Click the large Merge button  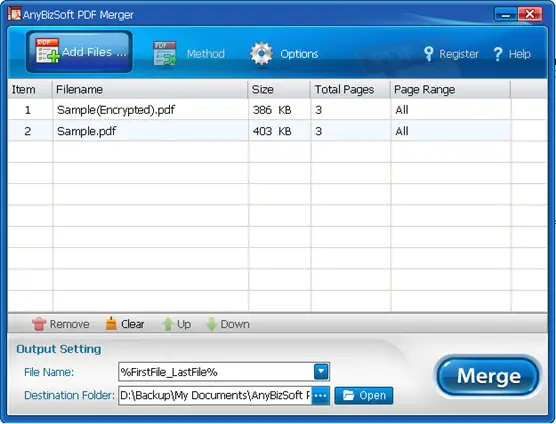488,376
